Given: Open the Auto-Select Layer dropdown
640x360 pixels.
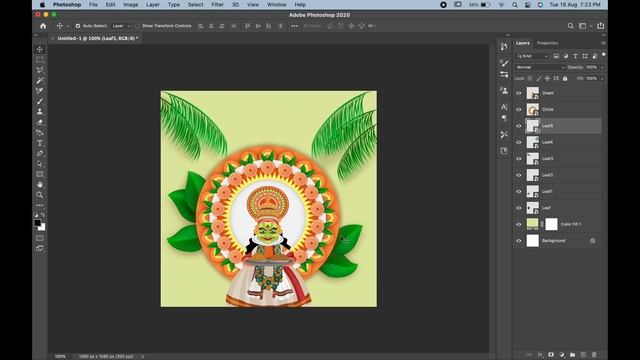Looking at the screenshot, I should coord(121,26).
